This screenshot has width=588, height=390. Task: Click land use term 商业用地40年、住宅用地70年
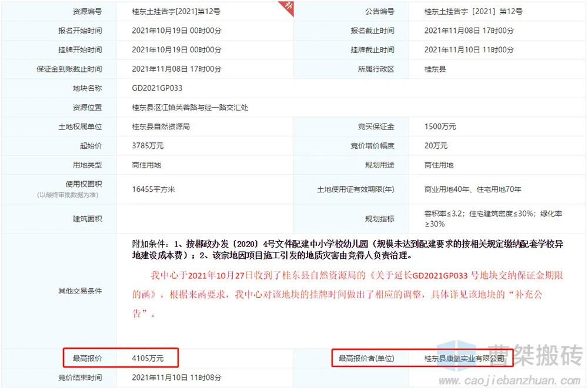(x=473, y=189)
